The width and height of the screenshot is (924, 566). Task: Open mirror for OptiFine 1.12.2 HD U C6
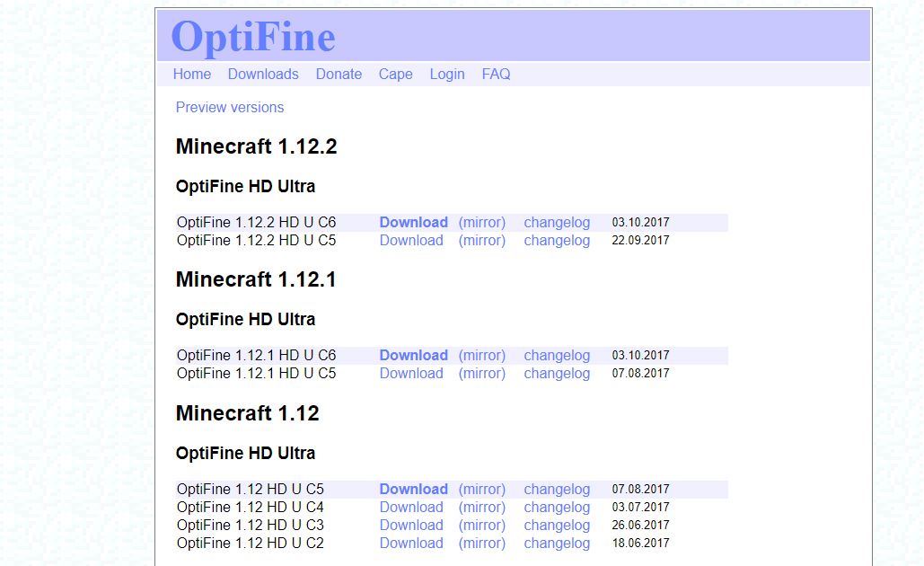(482, 222)
